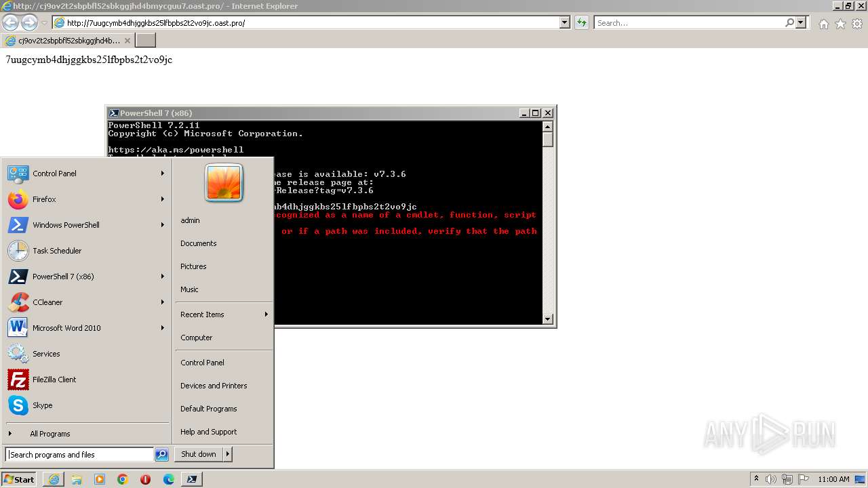The width and height of the screenshot is (868, 488).
Task: Open the search provider dropdown arrow
Action: [802, 22]
